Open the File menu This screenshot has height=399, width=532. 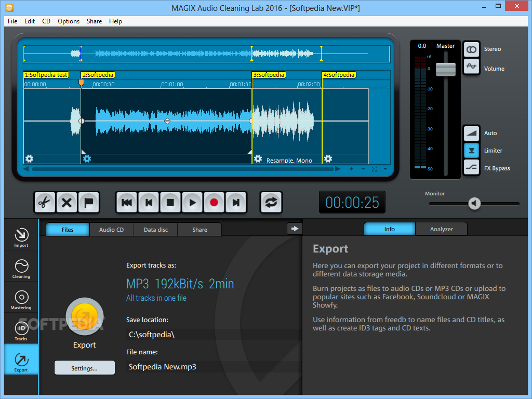point(12,21)
